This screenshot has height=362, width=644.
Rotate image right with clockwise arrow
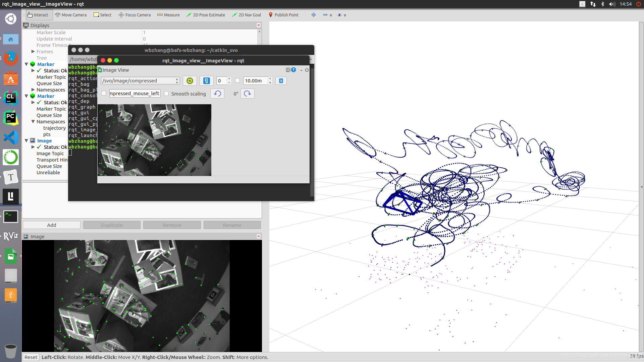click(247, 94)
